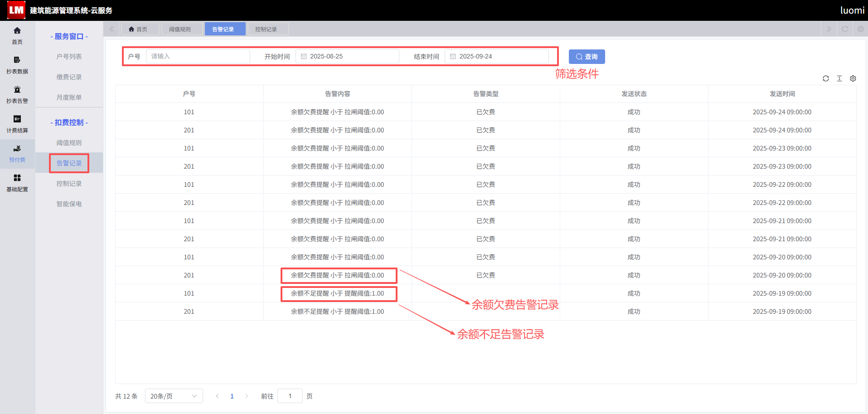Collapse tabs with left double-arrow icon
This screenshot has width=868, height=414.
(112, 29)
